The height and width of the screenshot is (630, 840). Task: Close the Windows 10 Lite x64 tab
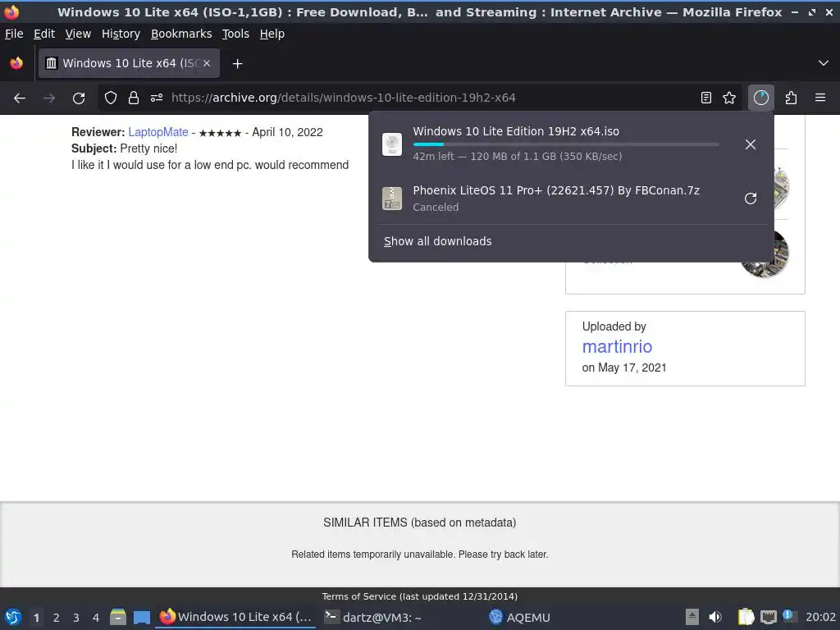(207, 63)
